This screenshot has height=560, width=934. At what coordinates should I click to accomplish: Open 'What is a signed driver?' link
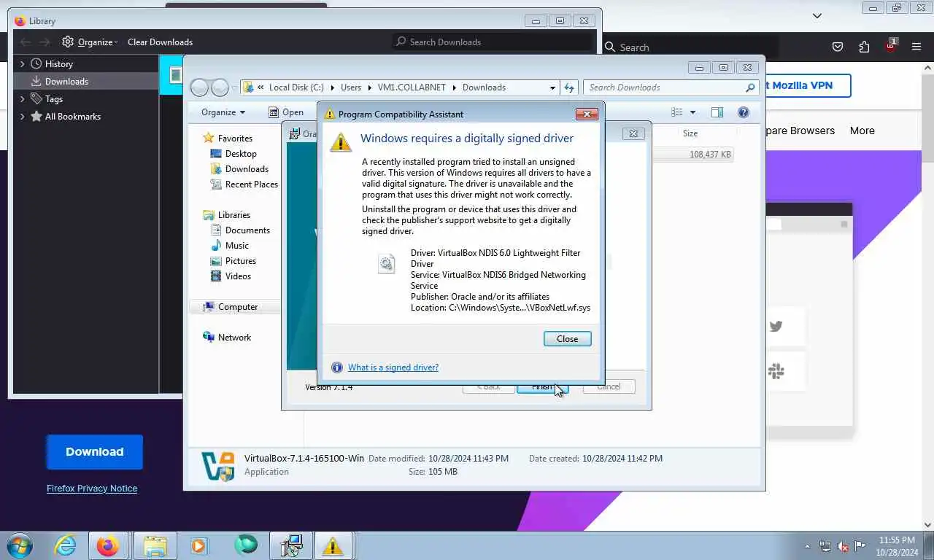[x=393, y=367]
